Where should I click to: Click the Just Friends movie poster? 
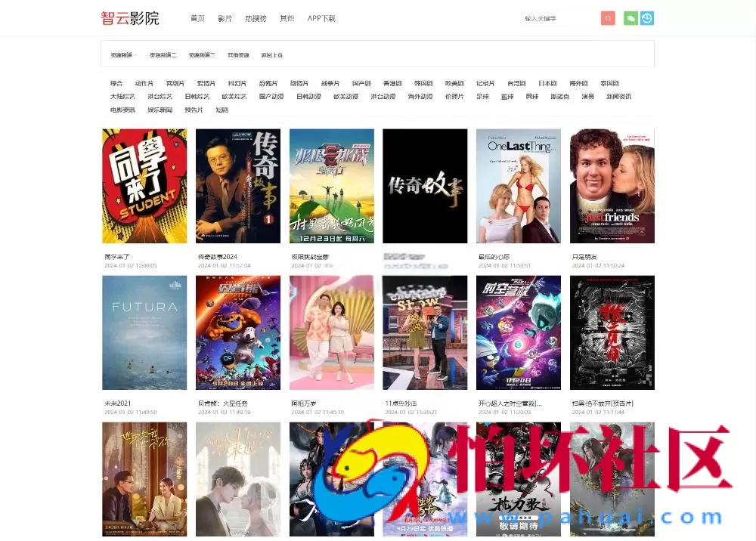pyautogui.click(x=612, y=185)
